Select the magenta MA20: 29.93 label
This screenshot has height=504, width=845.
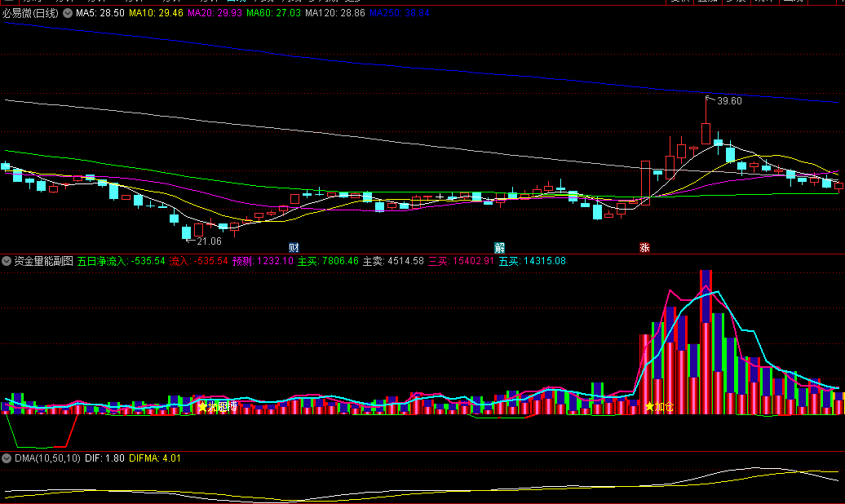point(215,13)
